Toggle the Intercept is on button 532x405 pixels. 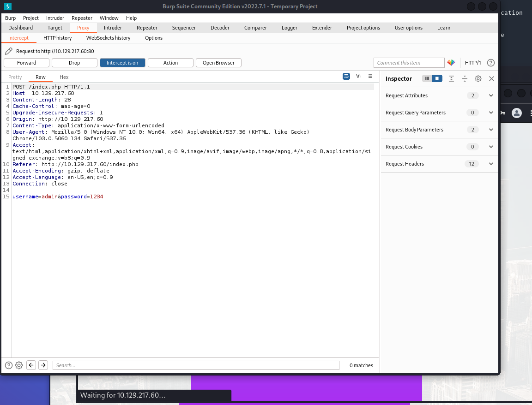(x=122, y=63)
